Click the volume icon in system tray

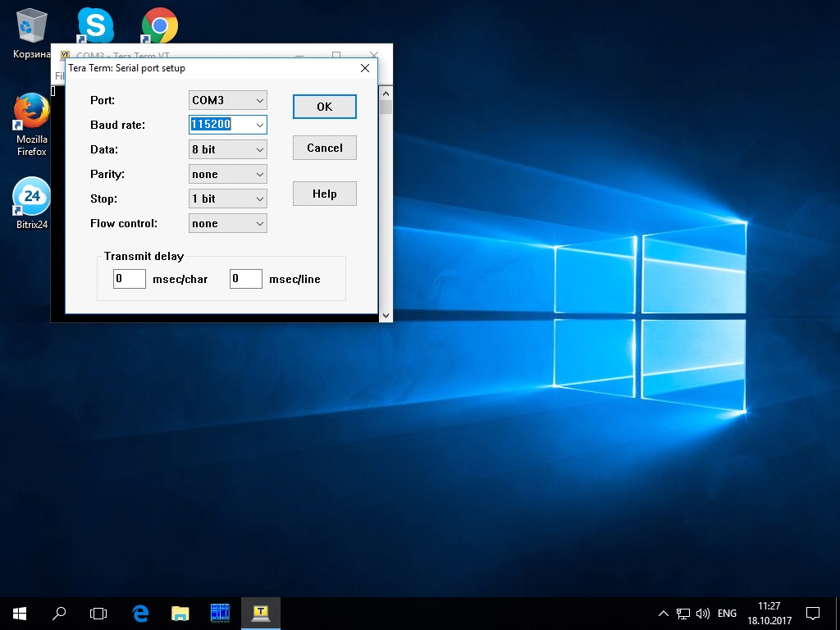[702, 614]
